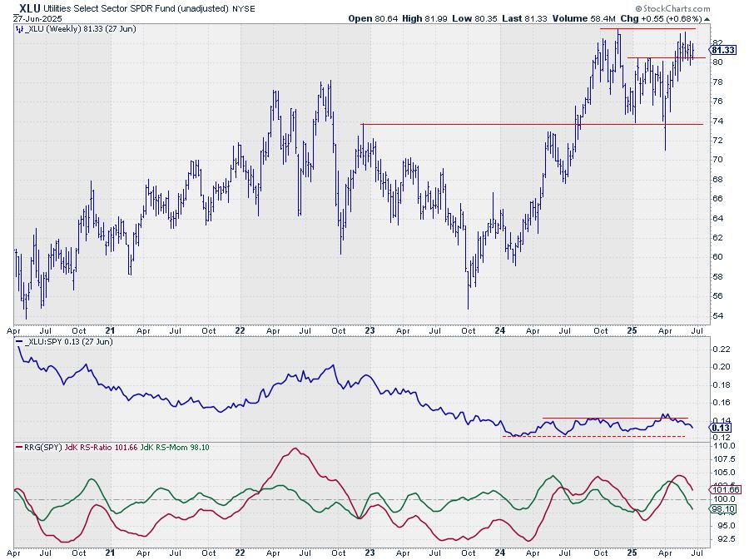Click the Low 80.35 value

(474, 17)
